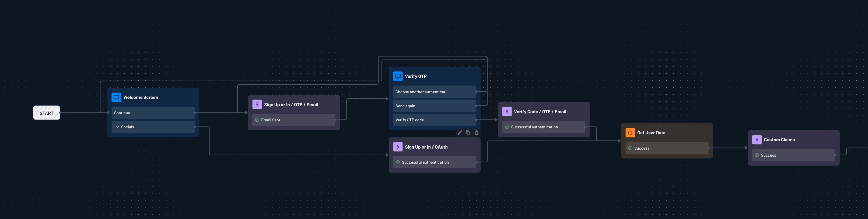Select the Get User Data Success outcome

pos(667,148)
